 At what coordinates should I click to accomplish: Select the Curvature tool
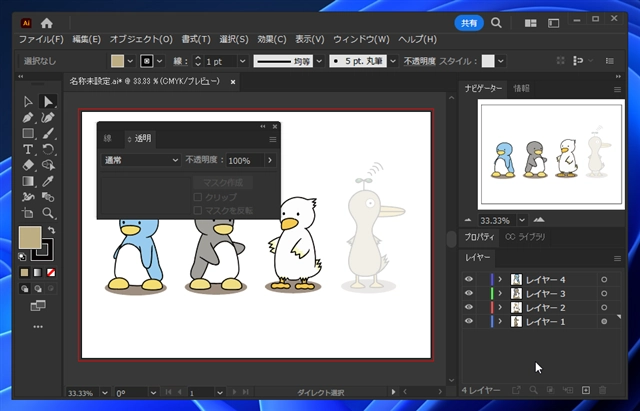[48, 118]
